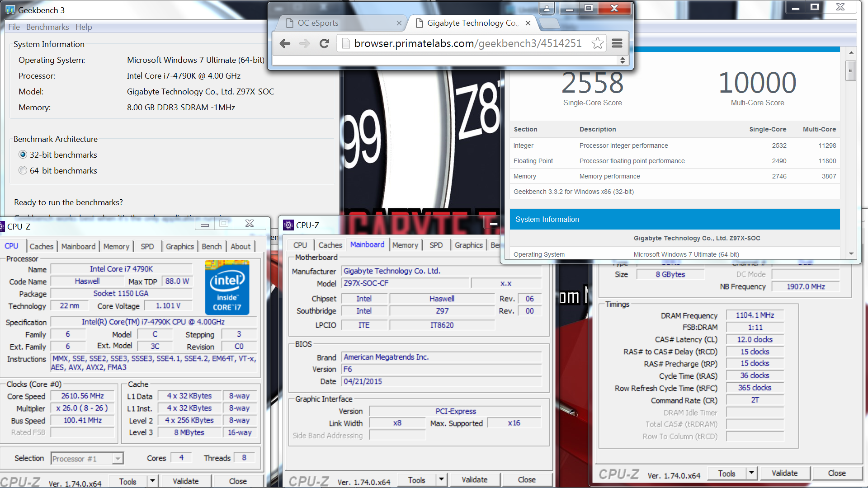Click the browser address bar URL

[468, 43]
